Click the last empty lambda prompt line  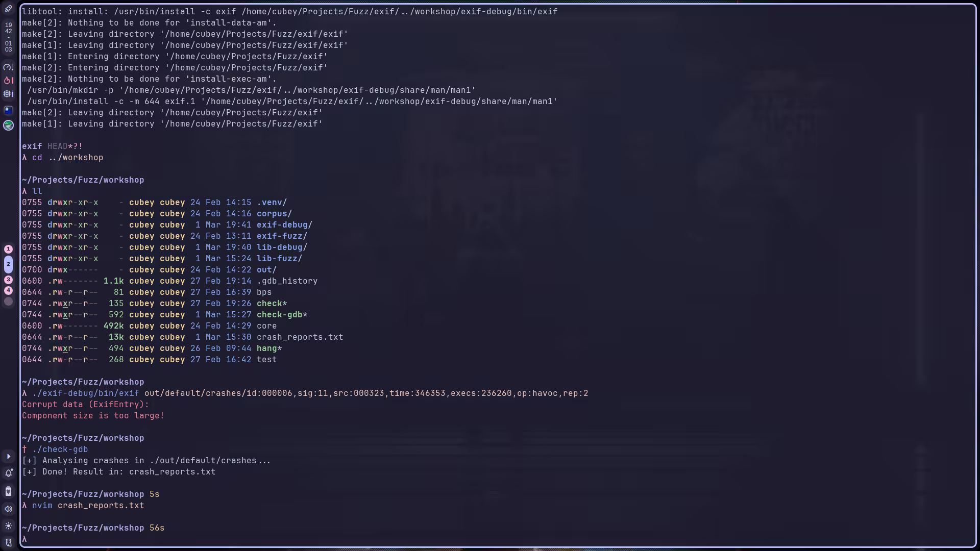click(24, 539)
